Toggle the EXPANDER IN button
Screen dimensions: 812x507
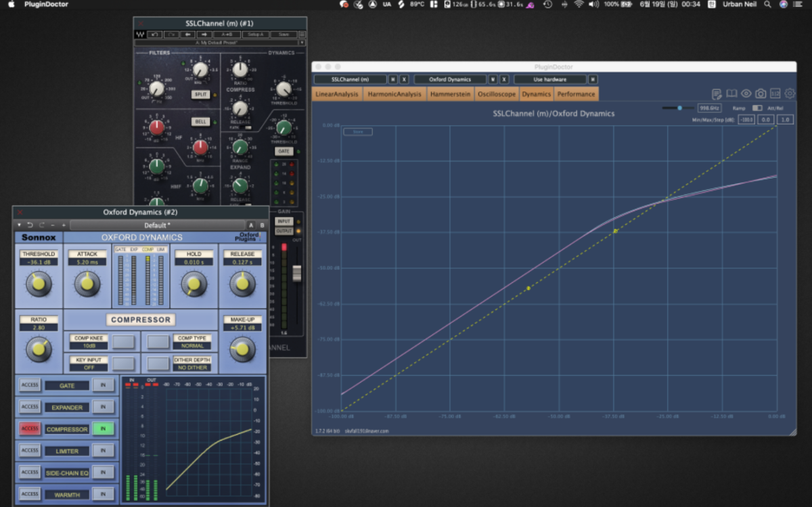tap(104, 407)
